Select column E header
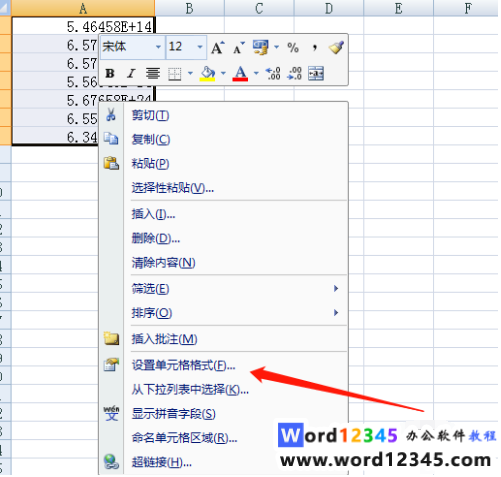Image resolution: width=501 pixels, height=477 pixels. [x=399, y=8]
